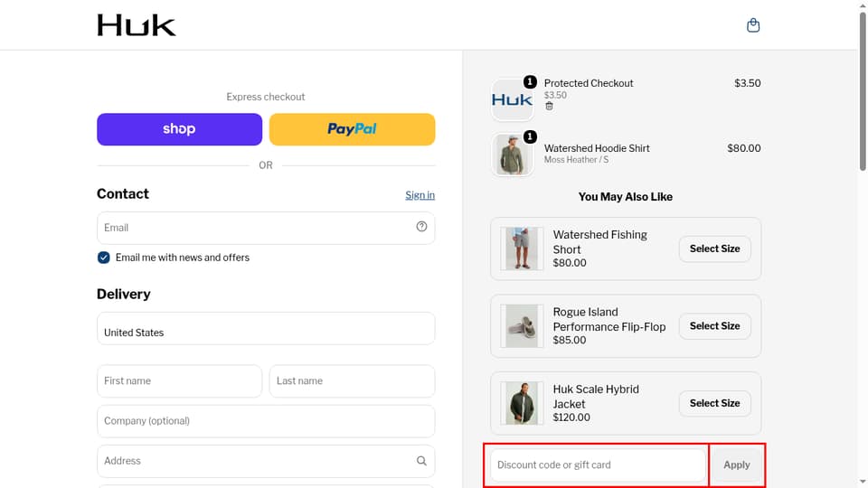Pay with Shop express checkout
868x488 pixels.
coord(179,129)
